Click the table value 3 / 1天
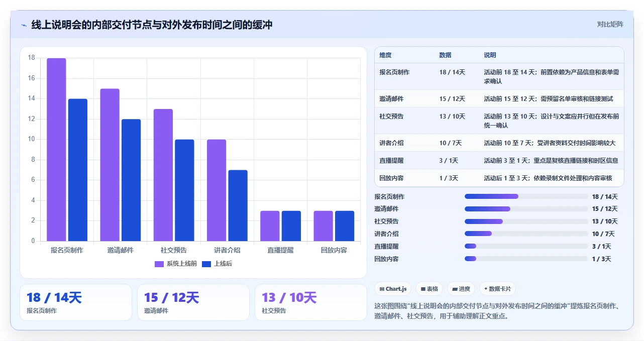This screenshot has width=644, height=341. 449,160
